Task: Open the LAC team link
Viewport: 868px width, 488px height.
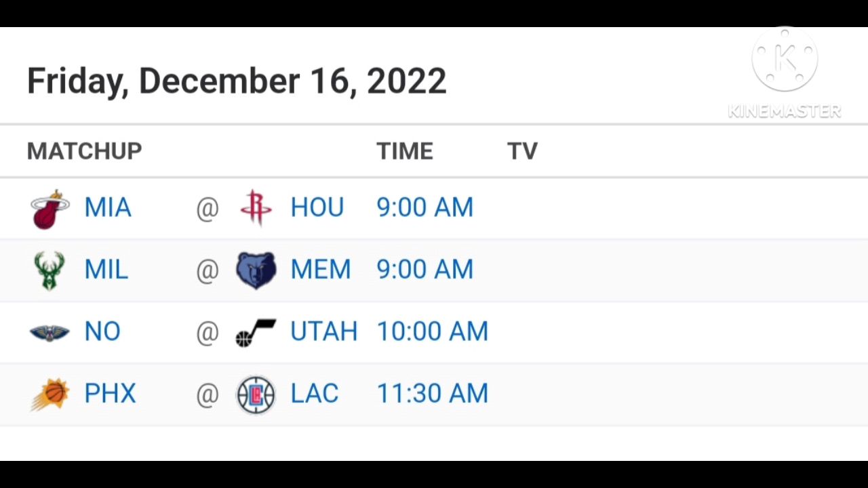Action: [314, 394]
